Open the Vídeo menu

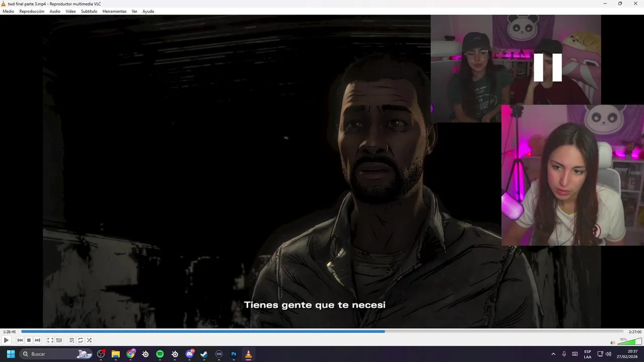pyautogui.click(x=70, y=11)
